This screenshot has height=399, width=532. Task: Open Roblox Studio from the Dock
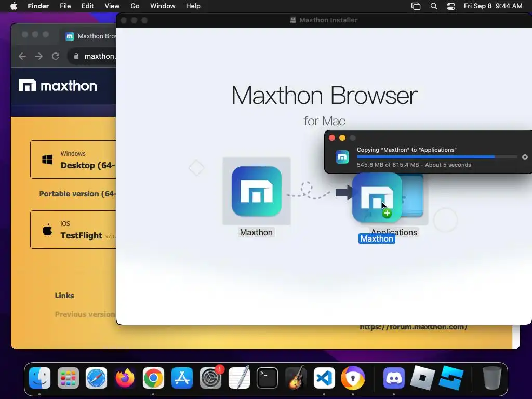(451, 378)
